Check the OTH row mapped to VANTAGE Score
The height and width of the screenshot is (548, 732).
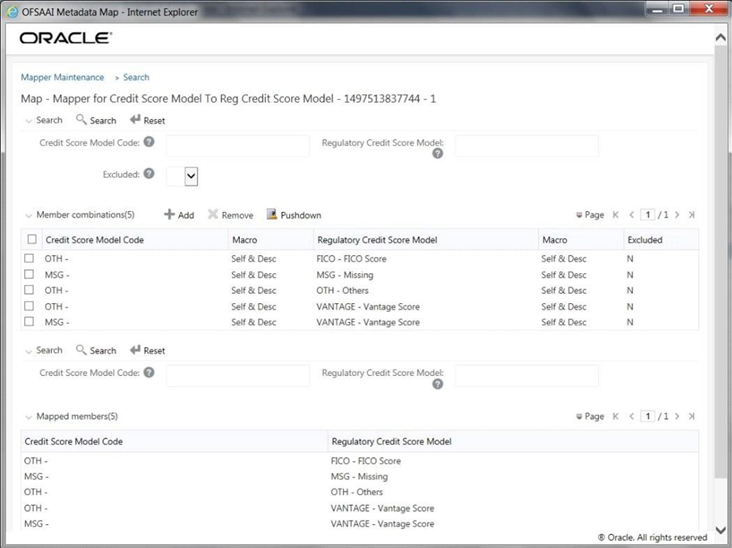click(29, 306)
